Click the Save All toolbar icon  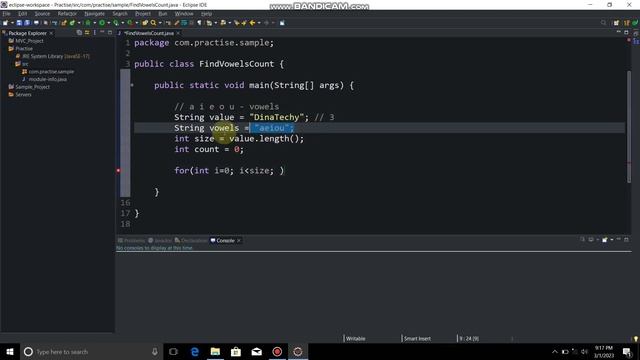(x=27, y=23)
